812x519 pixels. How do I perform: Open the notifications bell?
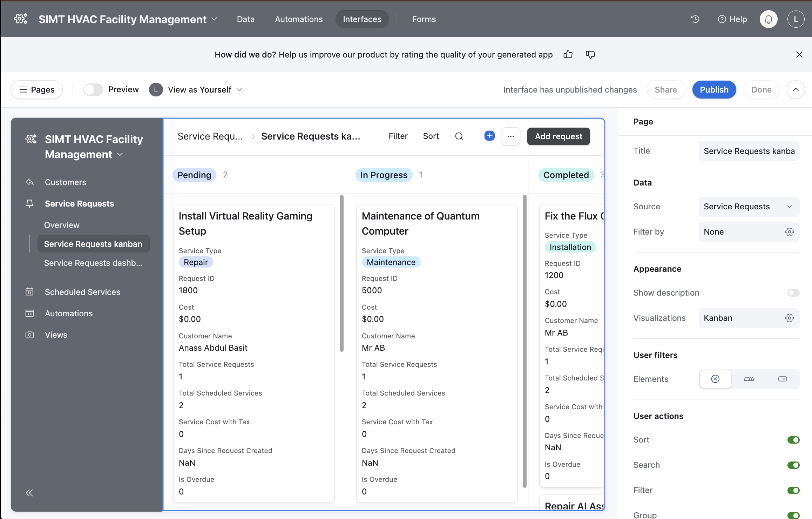click(x=768, y=19)
